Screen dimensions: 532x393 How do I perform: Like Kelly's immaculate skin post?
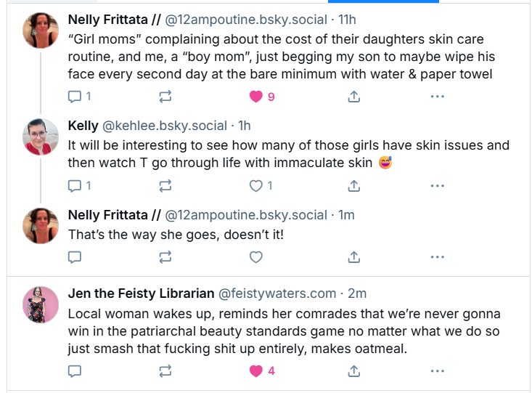pyautogui.click(x=255, y=186)
